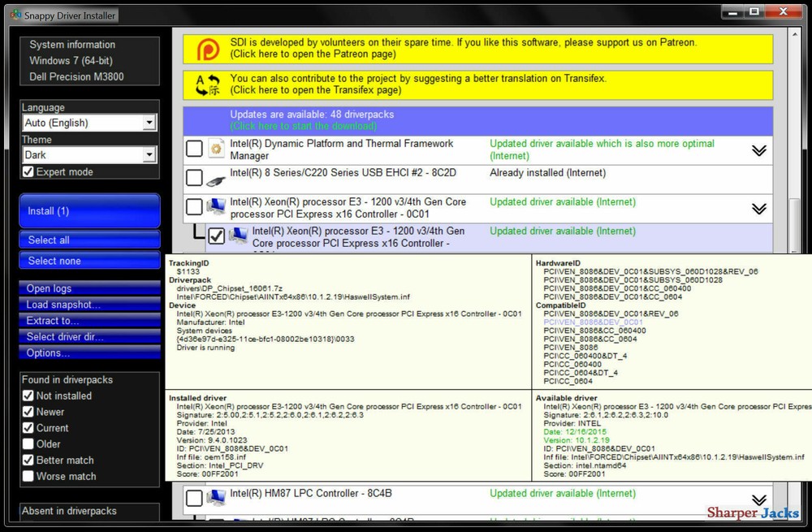
Task: Click the Intel Dynamic Platform Thermal Framework device icon
Action: click(216, 149)
